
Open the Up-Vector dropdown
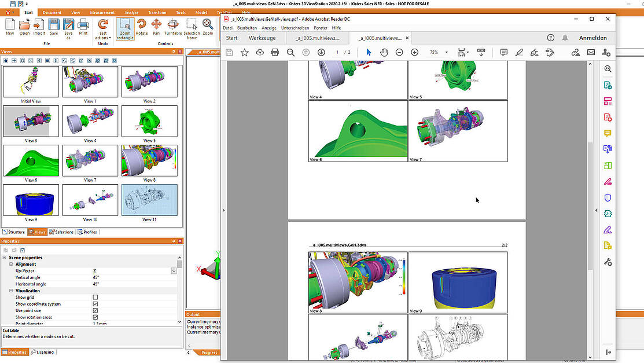click(x=174, y=271)
